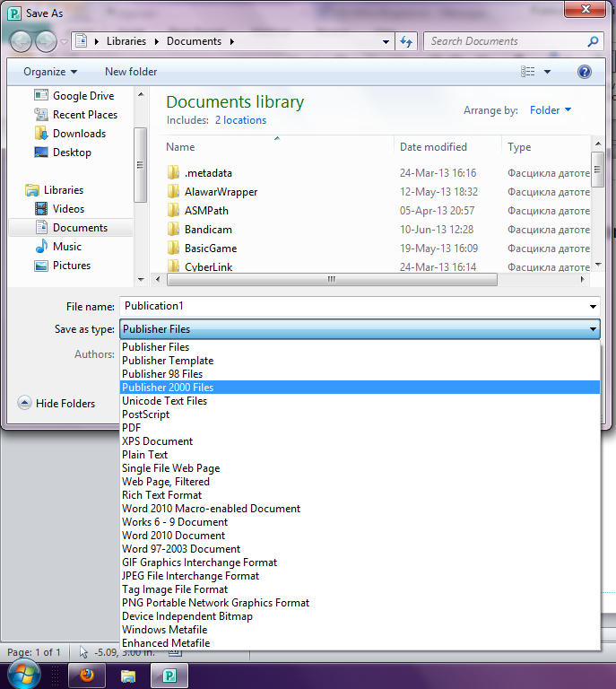Choose Enhanced Metafile option
Screen dimensions: 616x689
coord(360,643)
